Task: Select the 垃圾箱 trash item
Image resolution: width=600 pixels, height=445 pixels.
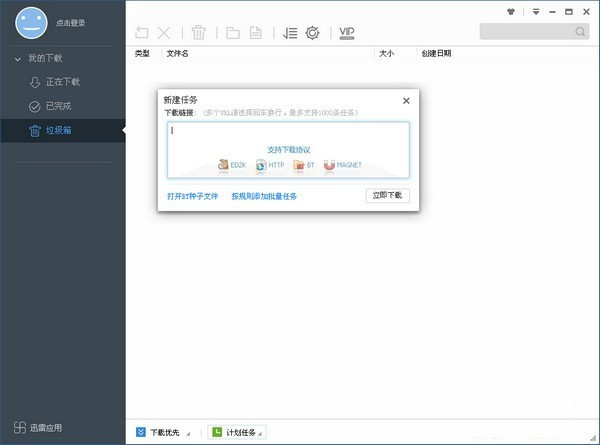Action: [x=63, y=130]
